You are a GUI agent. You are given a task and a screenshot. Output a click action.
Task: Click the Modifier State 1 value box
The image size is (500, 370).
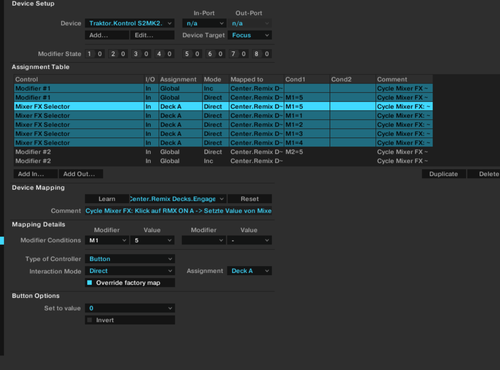(100, 54)
